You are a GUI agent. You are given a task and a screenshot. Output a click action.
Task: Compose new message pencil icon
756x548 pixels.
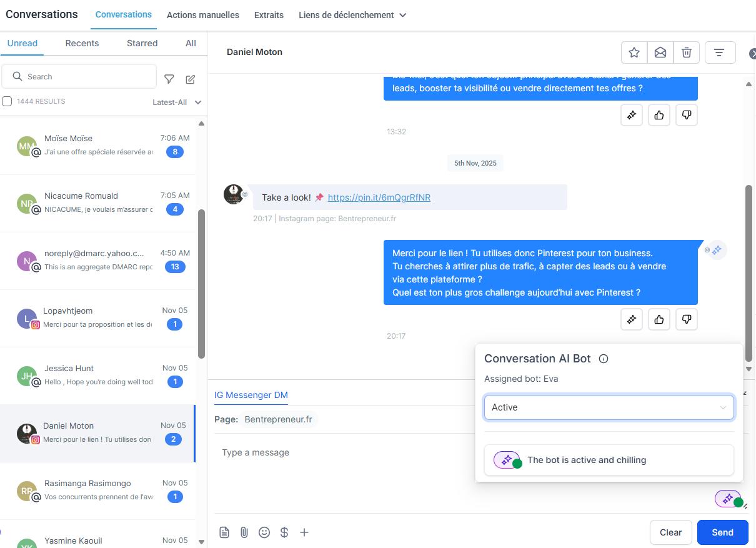click(x=191, y=79)
